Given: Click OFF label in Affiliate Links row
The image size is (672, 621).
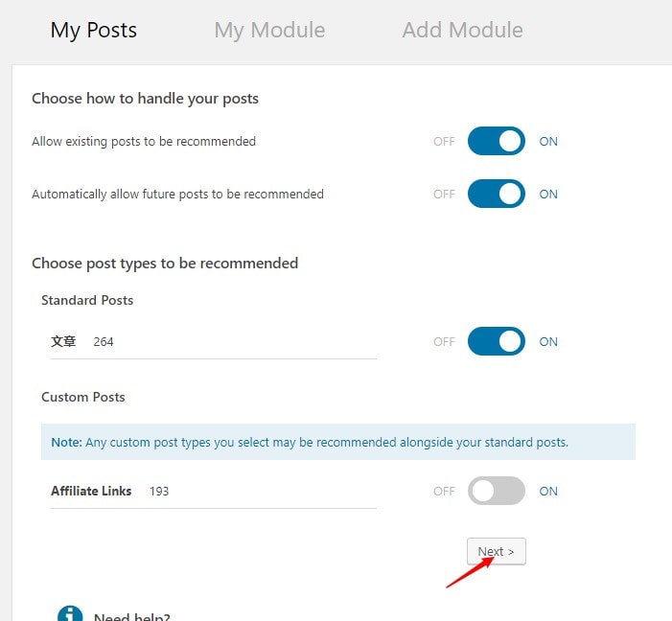Looking at the screenshot, I should (x=444, y=492).
